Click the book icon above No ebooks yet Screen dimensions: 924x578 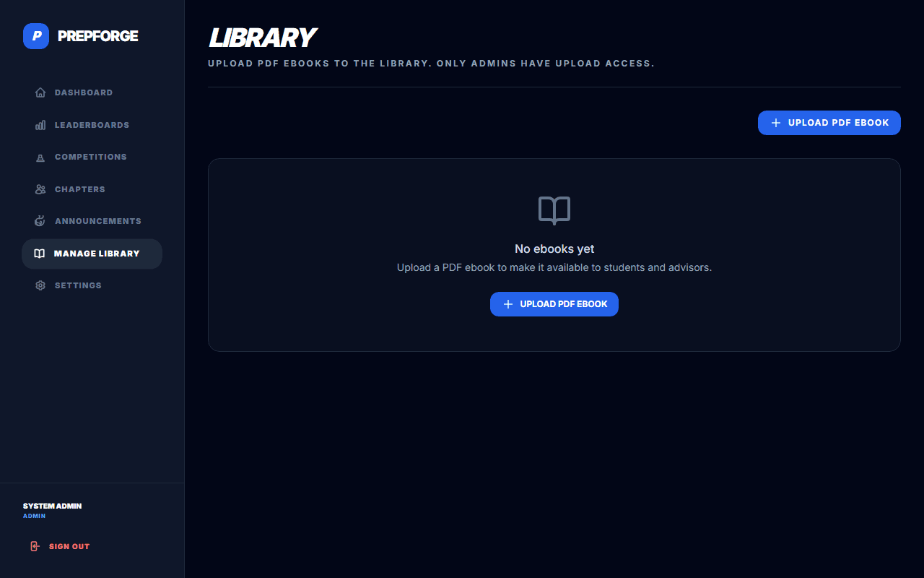pyautogui.click(x=554, y=211)
